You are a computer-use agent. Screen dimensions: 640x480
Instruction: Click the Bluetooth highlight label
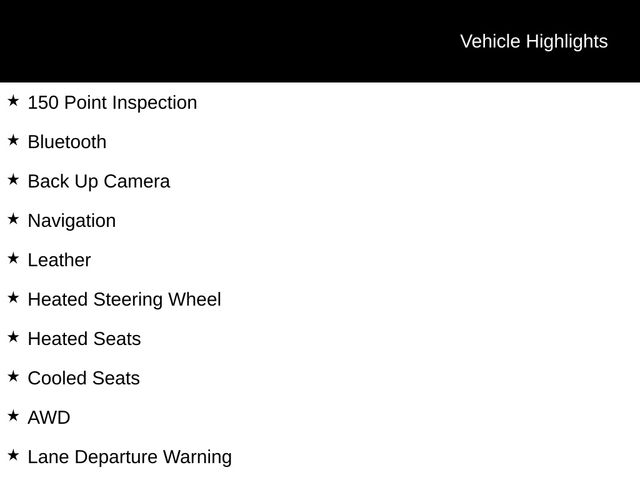[67, 142]
